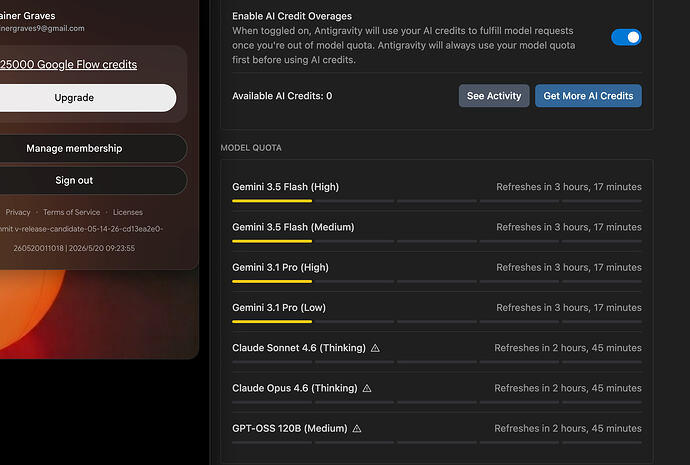This screenshot has width=690, height=465.
Task: Toggle the Enable AI Credit Overages switch
Action: (x=626, y=37)
